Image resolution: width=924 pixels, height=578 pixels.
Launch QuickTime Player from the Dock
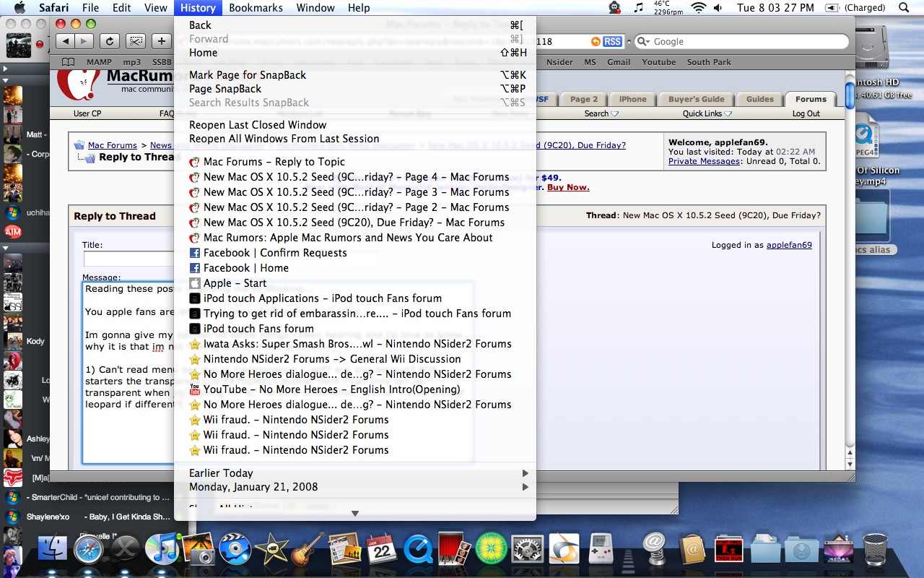(418, 551)
